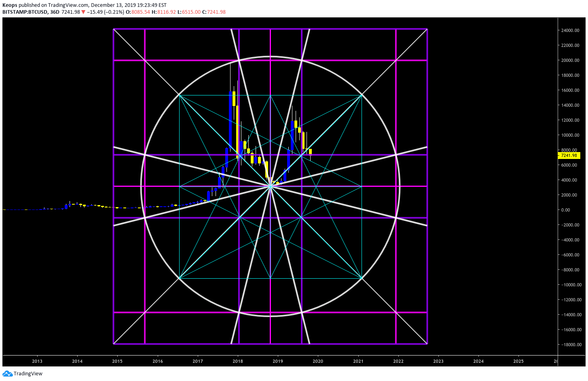Click the −8000.00 price axis label

click(x=570, y=270)
